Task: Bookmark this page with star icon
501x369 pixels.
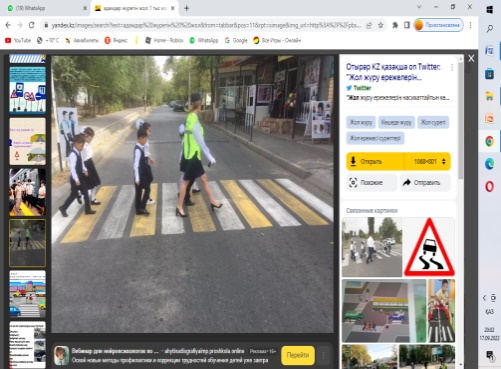Action: [x=380, y=25]
